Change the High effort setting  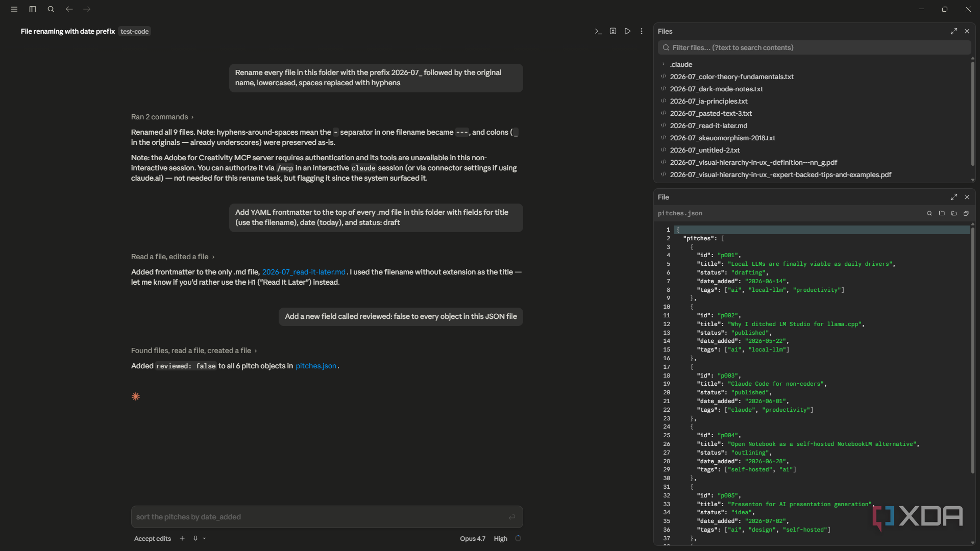click(500, 538)
